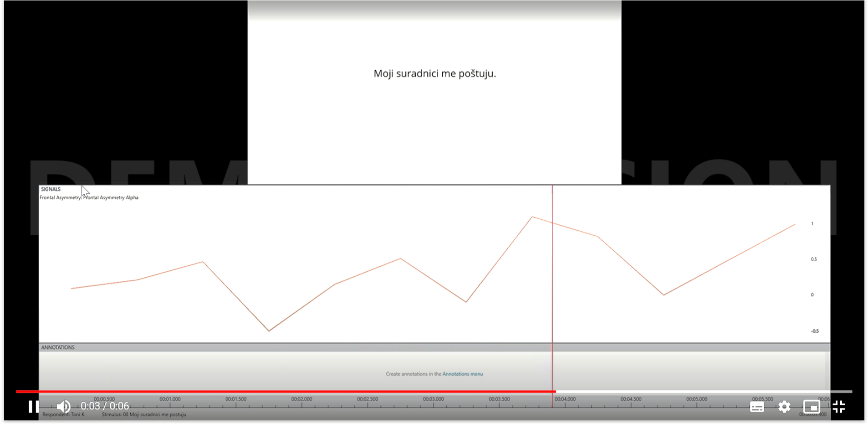Click the Stimulus name label in status bar
Screen dimensions: 868x424
(144, 414)
